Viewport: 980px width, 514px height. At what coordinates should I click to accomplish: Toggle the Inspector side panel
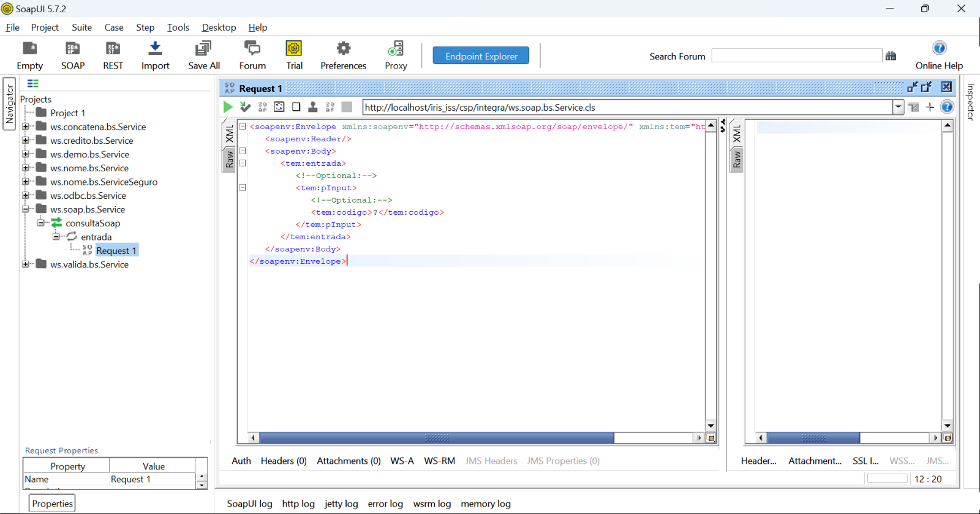[970, 102]
